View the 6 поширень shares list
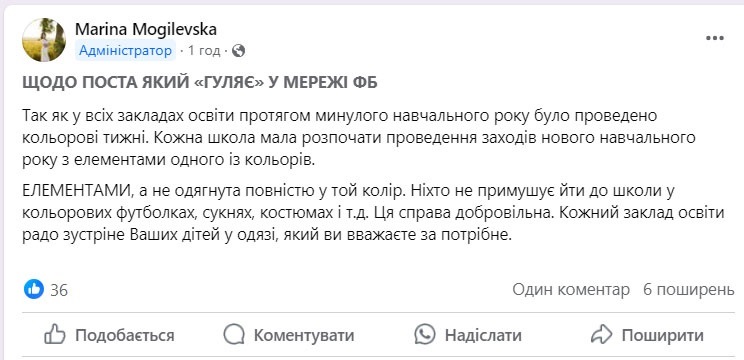Viewport: 744px width, 360px height. point(688,289)
